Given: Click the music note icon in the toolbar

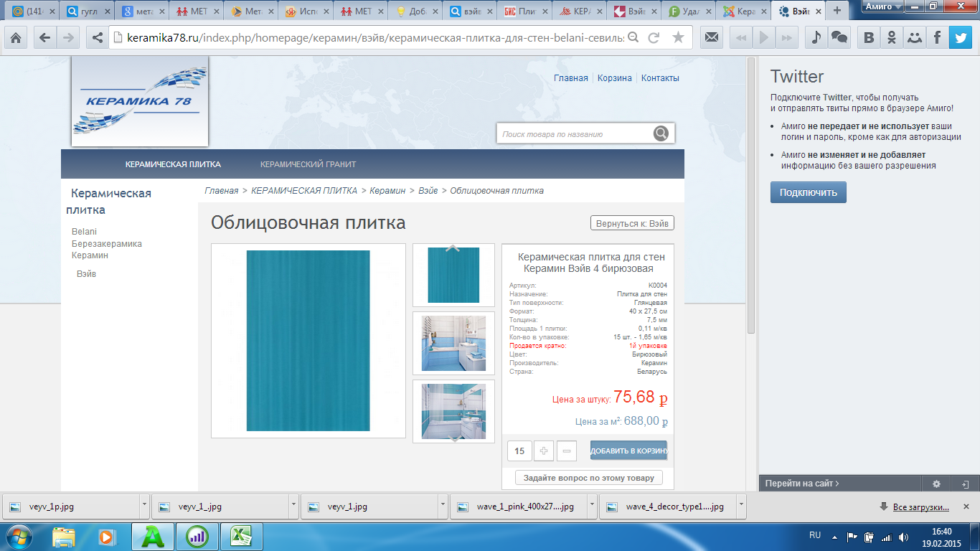Looking at the screenshot, I should click(x=816, y=37).
